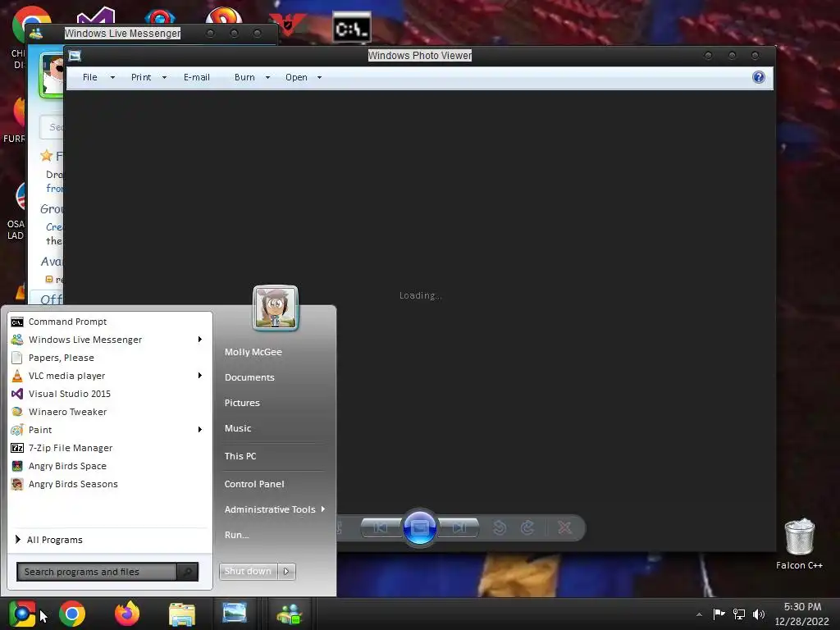Rotate photo clockwise
The height and width of the screenshot is (630, 840).
pos(527,527)
